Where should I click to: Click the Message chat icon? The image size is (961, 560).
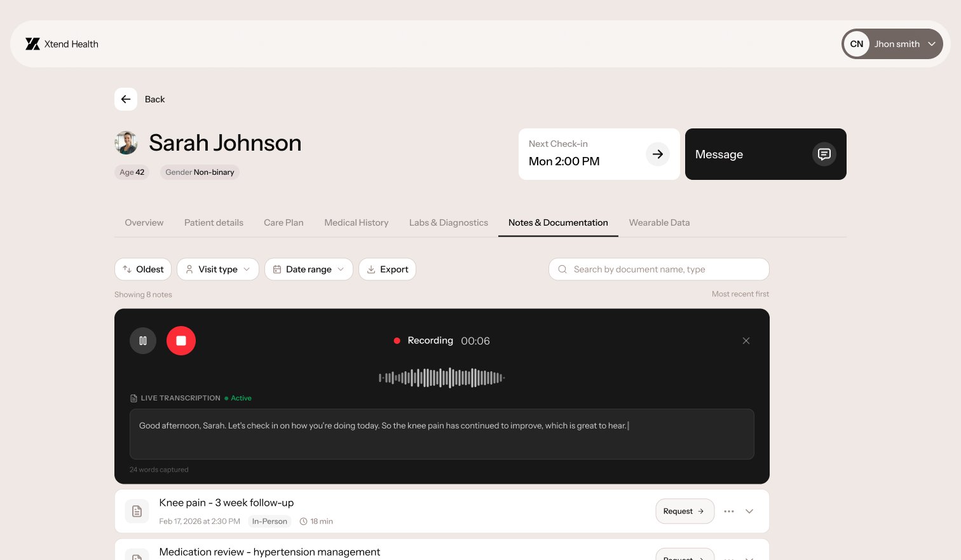[824, 154]
